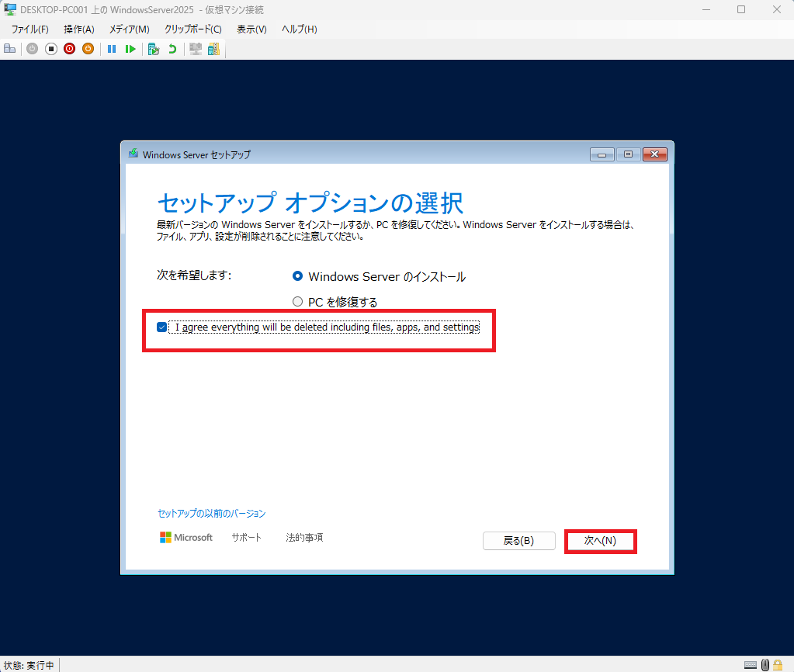
Task: Maximize the Windows Server setup dialog
Action: pyautogui.click(x=629, y=154)
